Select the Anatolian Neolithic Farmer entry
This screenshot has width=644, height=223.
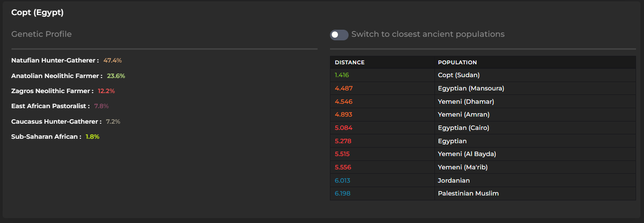(x=57, y=76)
